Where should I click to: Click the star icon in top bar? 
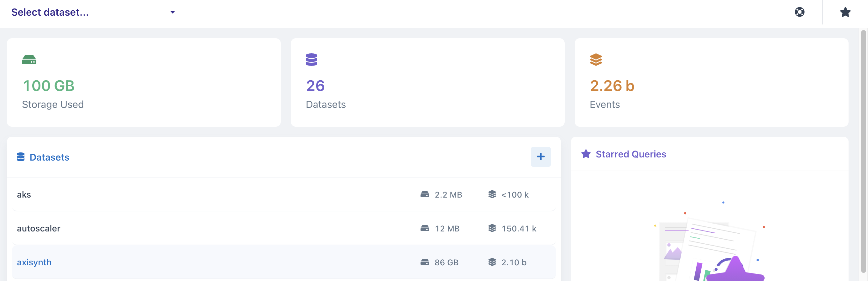pyautogui.click(x=845, y=12)
